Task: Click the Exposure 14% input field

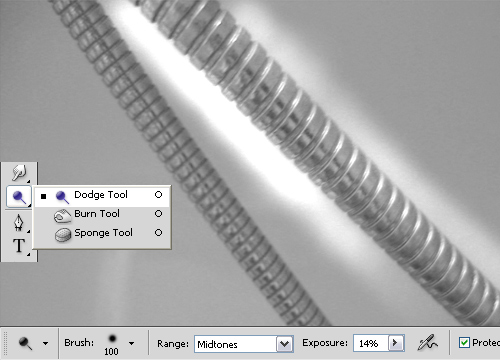Action: [x=371, y=343]
